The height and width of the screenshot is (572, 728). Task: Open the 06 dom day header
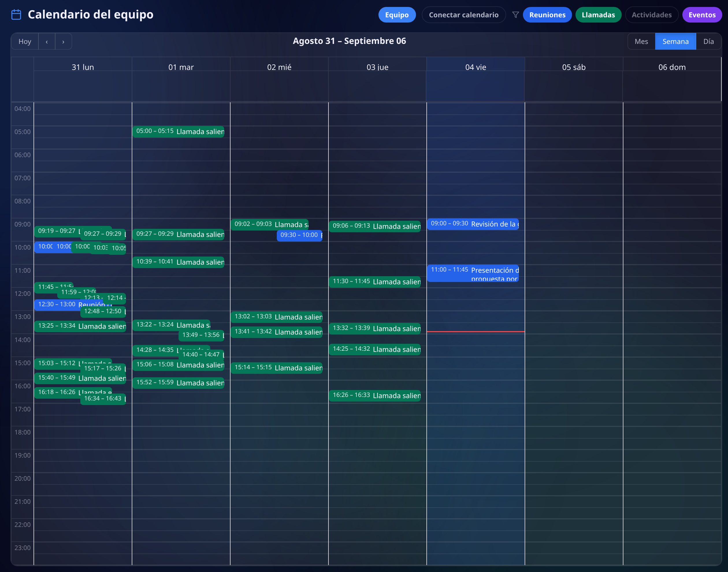click(672, 67)
